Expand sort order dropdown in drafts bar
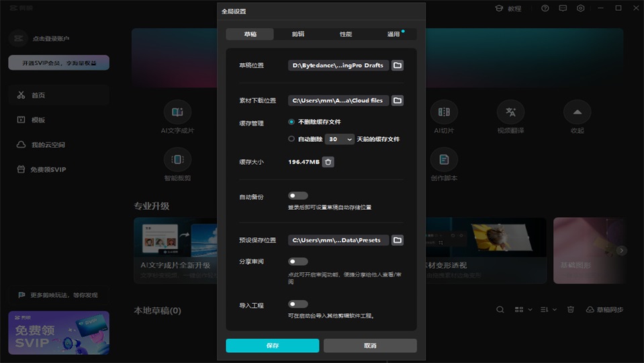The width and height of the screenshot is (644, 363). click(555, 309)
